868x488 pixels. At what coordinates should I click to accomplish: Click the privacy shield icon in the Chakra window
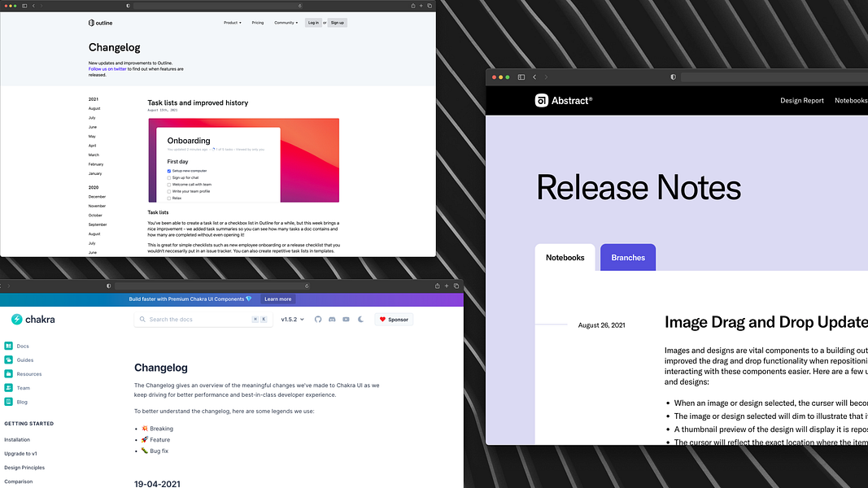(108, 286)
